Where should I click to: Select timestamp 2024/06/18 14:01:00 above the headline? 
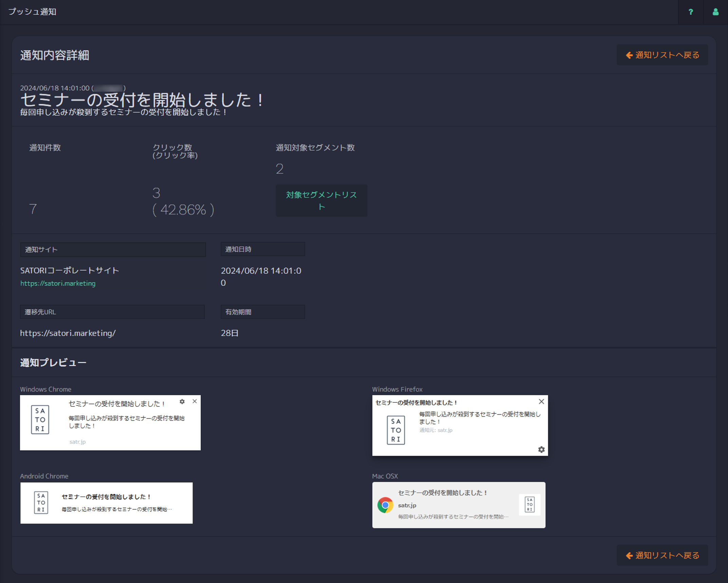point(55,88)
